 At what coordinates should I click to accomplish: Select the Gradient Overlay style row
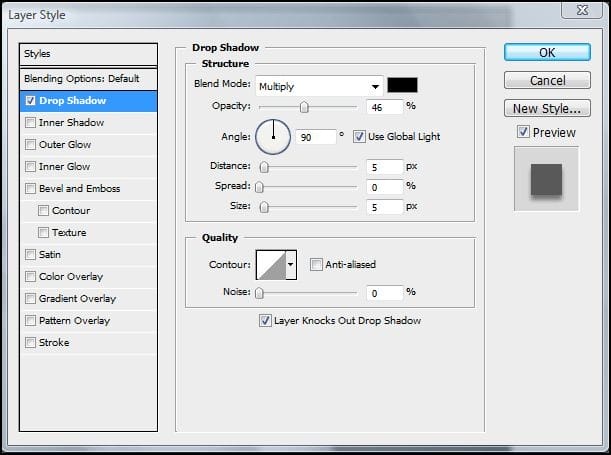click(88, 299)
